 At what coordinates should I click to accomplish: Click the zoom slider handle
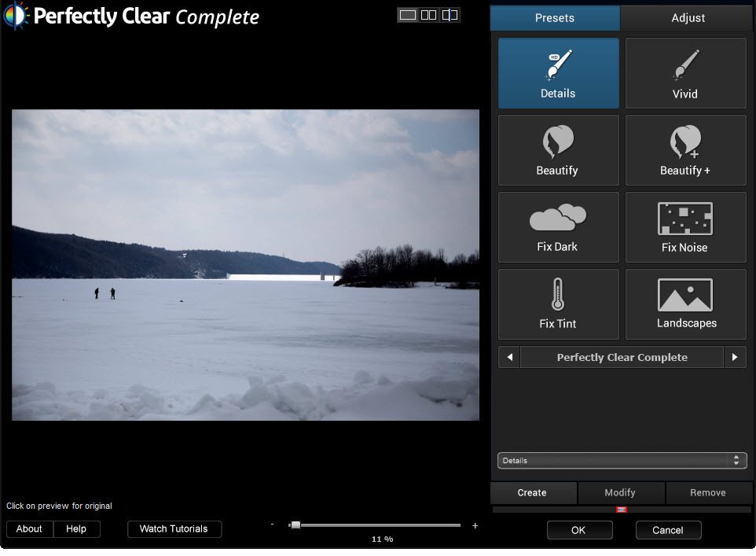(x=295, y=525)
